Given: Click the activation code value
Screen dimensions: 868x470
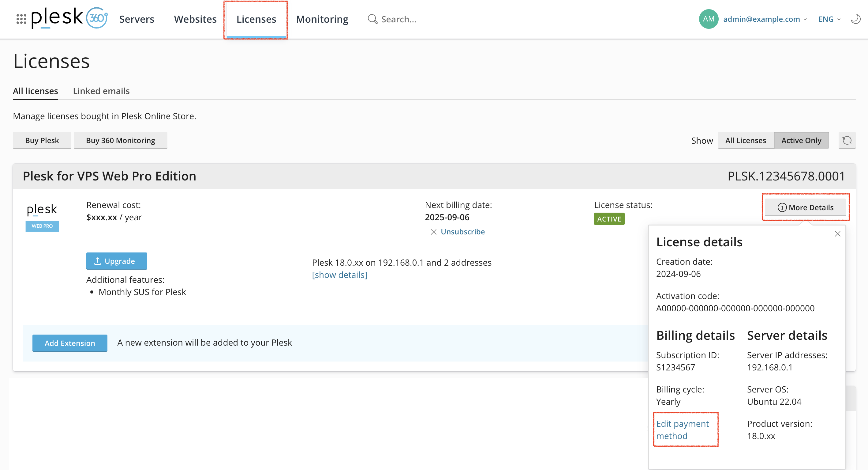Looking at the screenshot, I should (x=735, y=308).
